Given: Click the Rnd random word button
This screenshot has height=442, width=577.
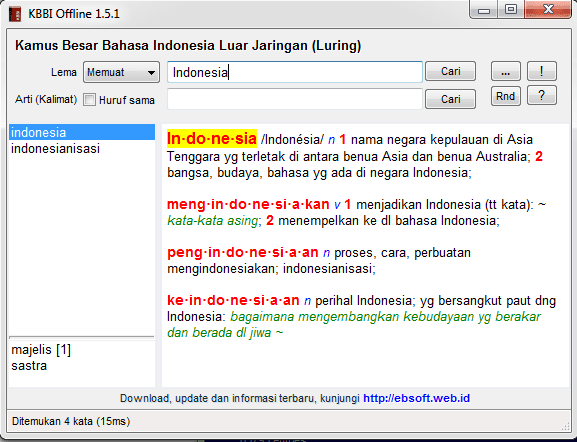Looking at the screenshot, I should click(x=506, y=96).
